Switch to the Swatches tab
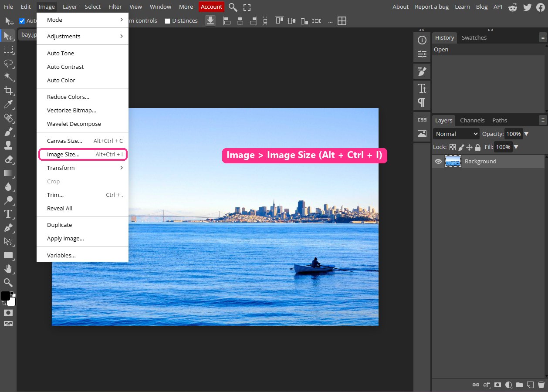This screenshot has width=548, height=392. pos(474,37)
